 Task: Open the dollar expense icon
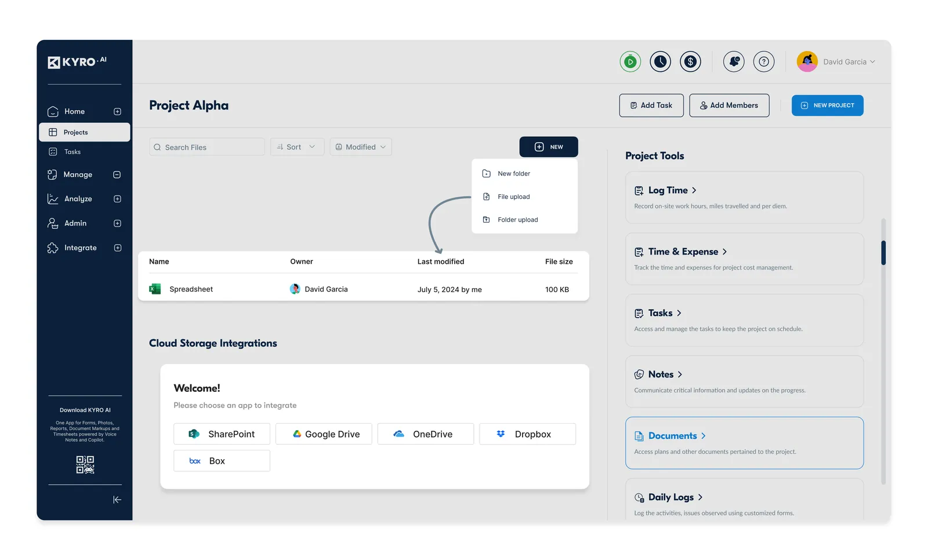pyautogui.click(x=690, y=61)
